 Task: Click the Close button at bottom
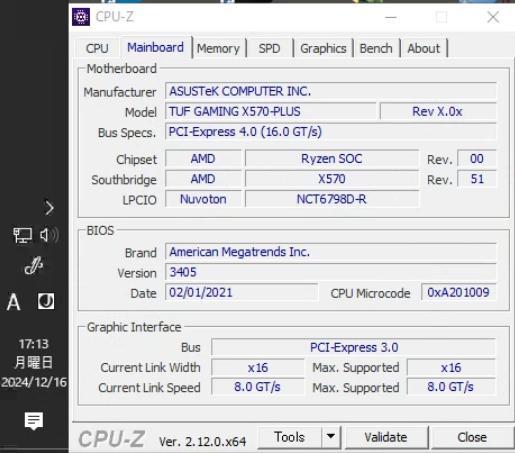pyautogui.click(x=472, y=437)
